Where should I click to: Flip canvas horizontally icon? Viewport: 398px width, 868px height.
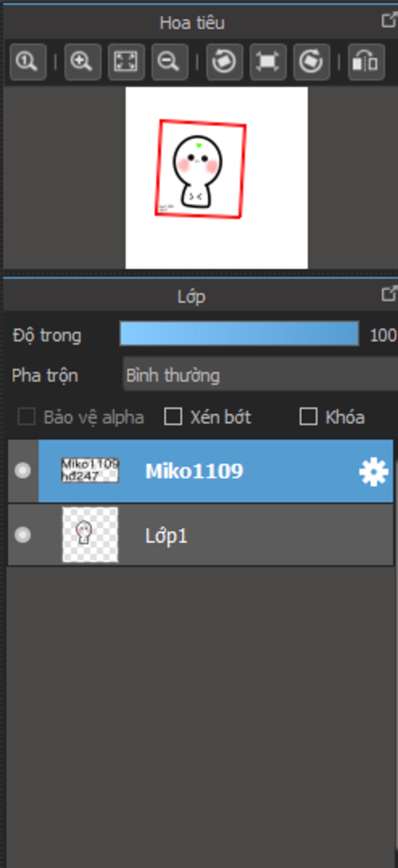pos(366,62)
